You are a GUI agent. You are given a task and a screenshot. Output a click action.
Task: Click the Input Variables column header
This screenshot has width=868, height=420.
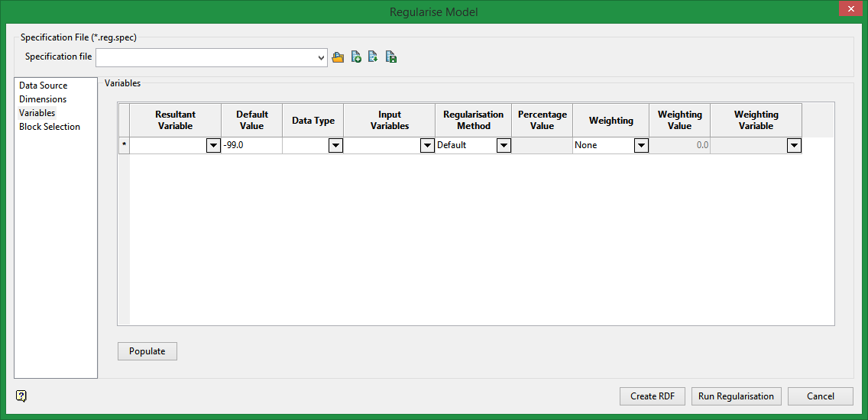click(x=389, y=120)
